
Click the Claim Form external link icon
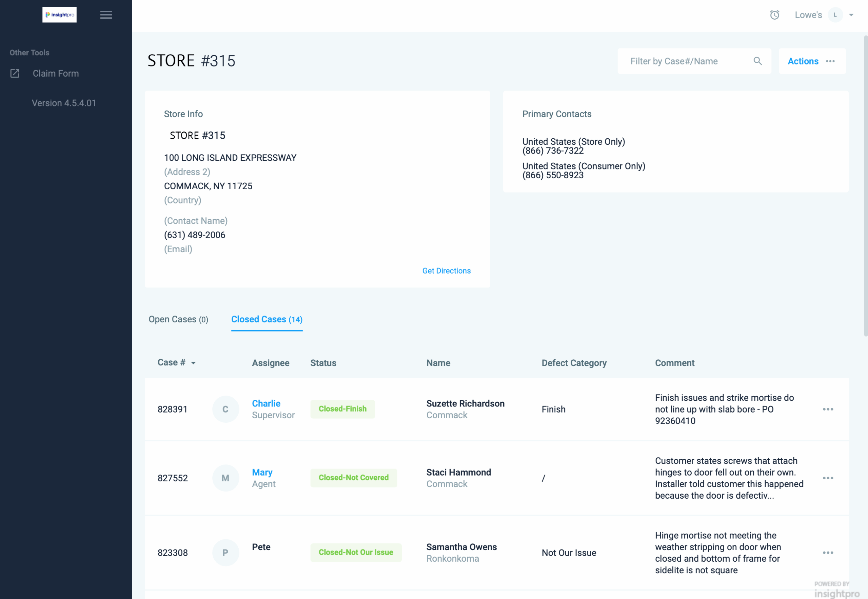pyautogui.click(x=15, y=74)
